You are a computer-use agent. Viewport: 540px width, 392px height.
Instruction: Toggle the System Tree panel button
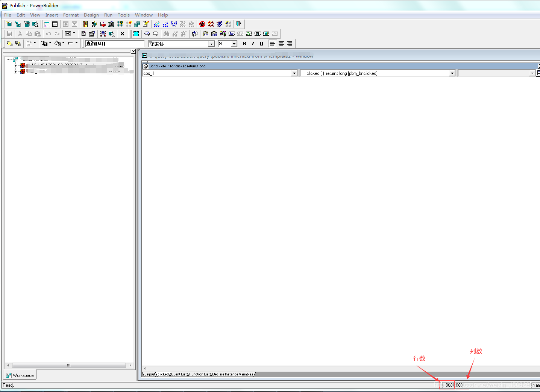point(47,24)
